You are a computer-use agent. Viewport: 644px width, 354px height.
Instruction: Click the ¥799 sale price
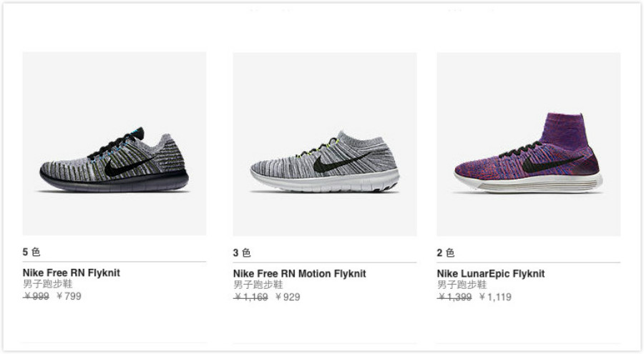click(69, 296)
